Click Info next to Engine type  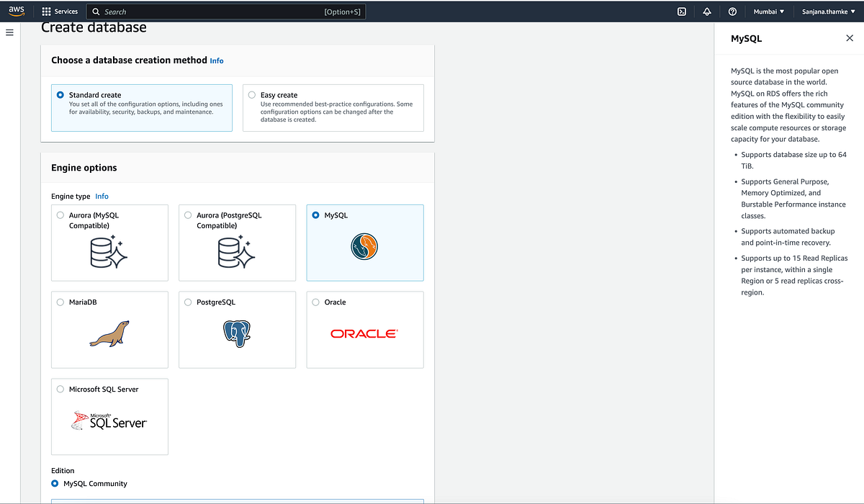coord(102,196)
